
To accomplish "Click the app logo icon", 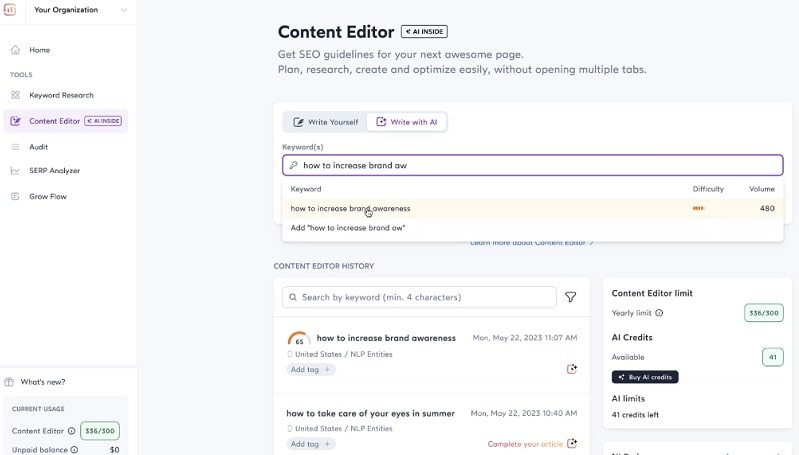I will pos(9,10).
